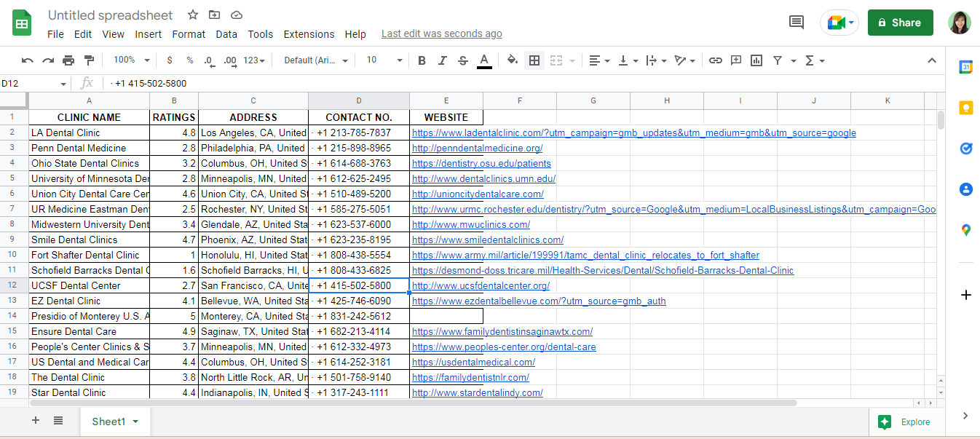Open penndentalmedicine.org link
The image size is (980, 439).
point(477,148)
